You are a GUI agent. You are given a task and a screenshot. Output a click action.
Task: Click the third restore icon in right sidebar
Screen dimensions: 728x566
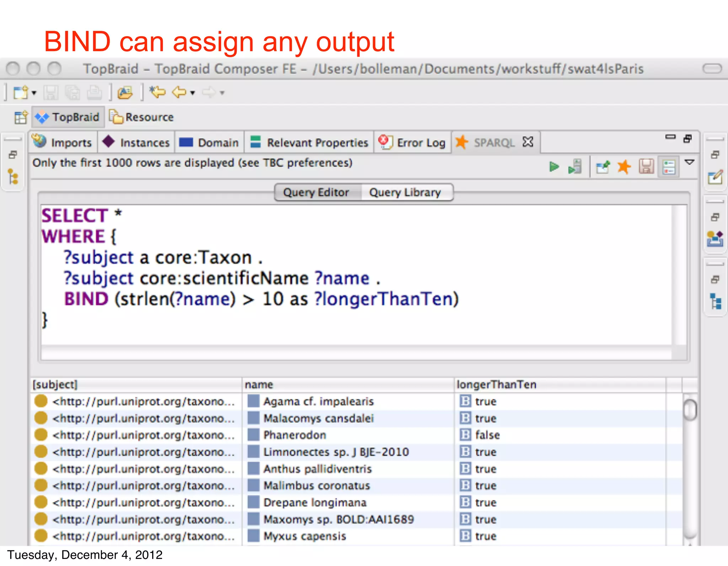coord(715,280)
